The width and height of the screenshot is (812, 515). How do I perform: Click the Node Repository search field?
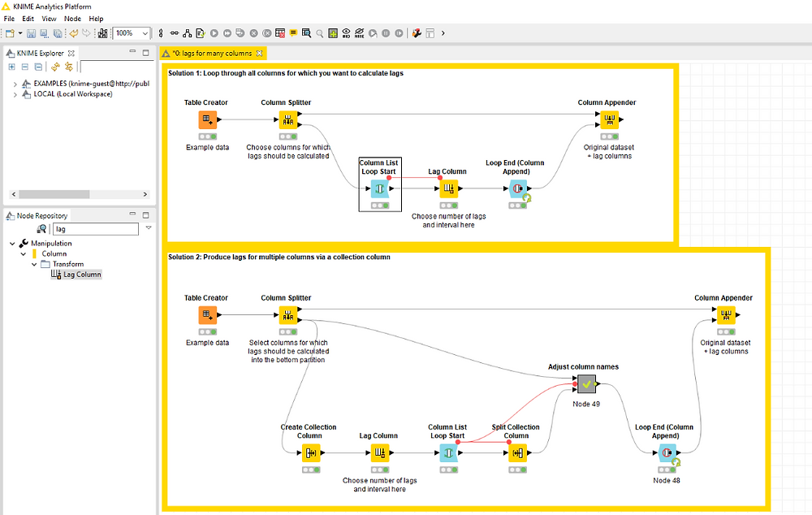pos(96,229)
